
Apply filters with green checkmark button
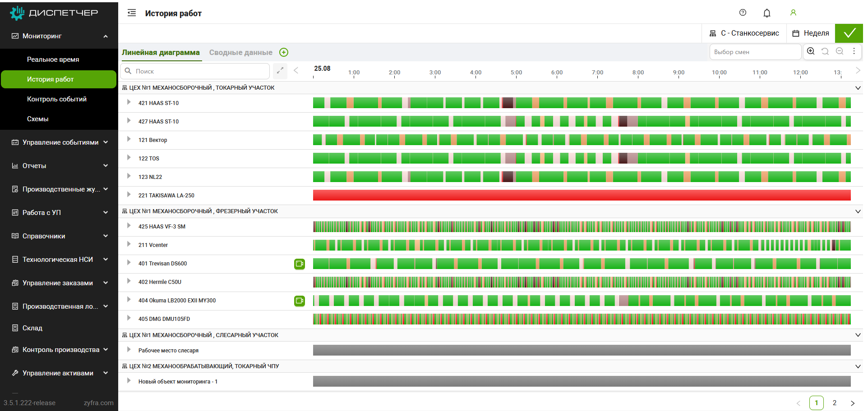coord(849,33)
